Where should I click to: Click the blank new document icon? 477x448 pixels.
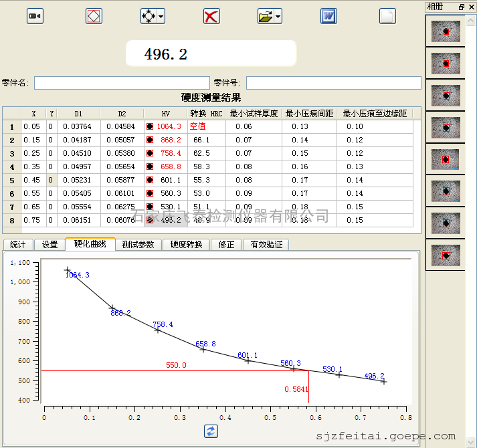coord(387,16)
